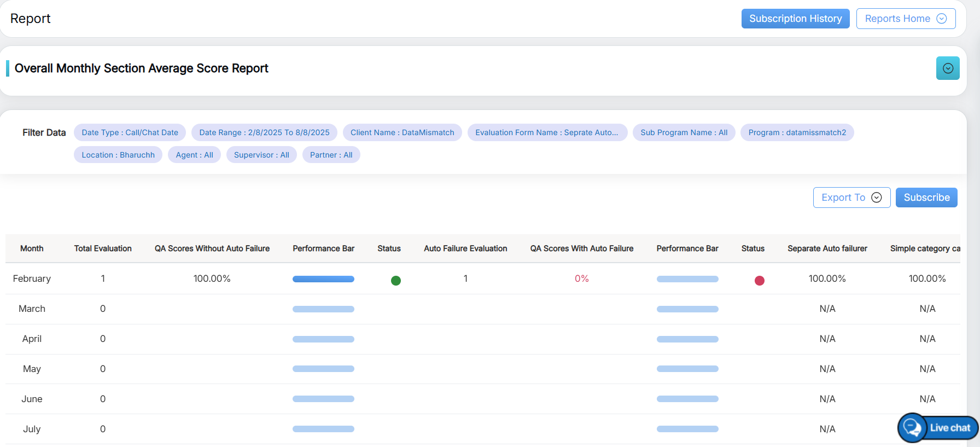Click the Subscription History button
Viewport: 980px width, 447px height.
coord(795,19)
